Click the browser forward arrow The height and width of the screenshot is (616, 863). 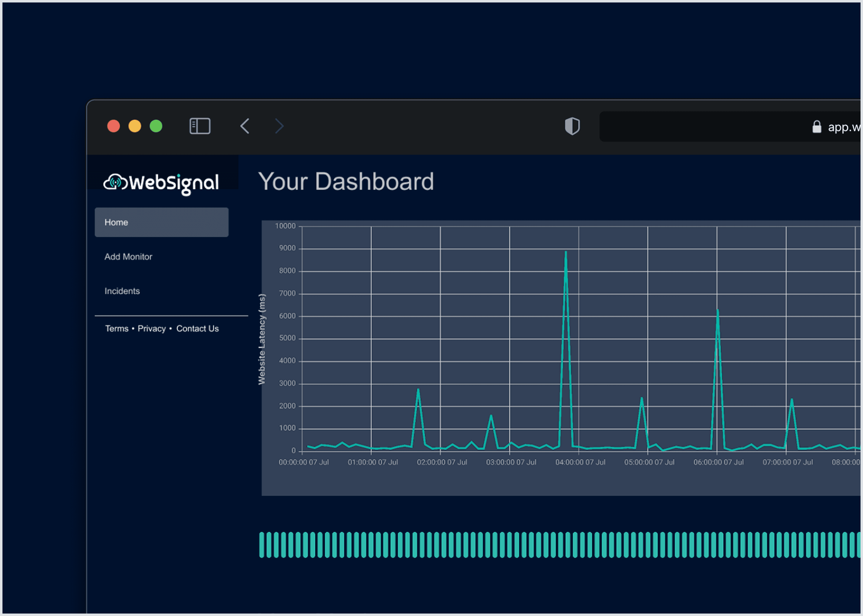coord(279,126)
